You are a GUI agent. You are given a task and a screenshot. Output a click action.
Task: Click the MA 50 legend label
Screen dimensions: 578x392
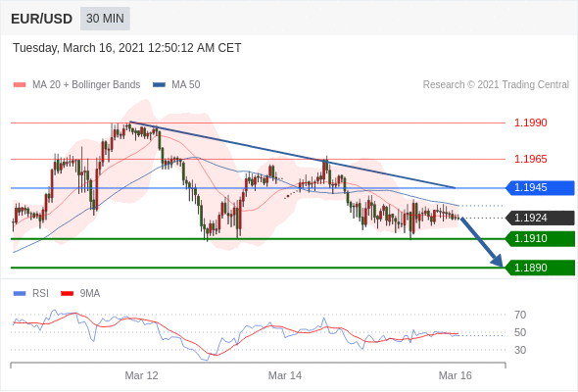186,85
